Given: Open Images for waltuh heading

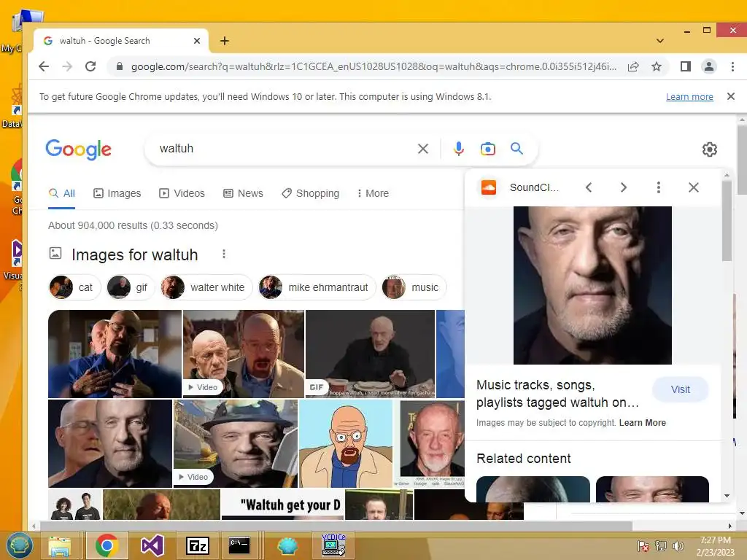Looking at the screenshot, I should click(134, 254).
